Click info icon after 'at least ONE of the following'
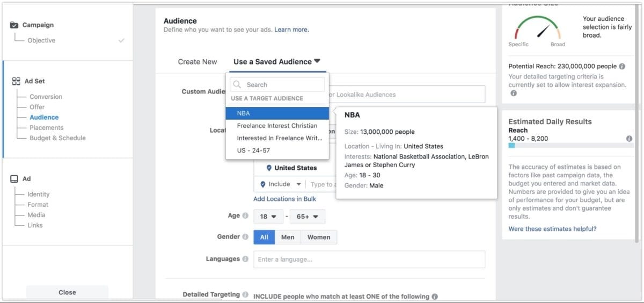This screenshot has height=303, width=644. tap(435, 296)
